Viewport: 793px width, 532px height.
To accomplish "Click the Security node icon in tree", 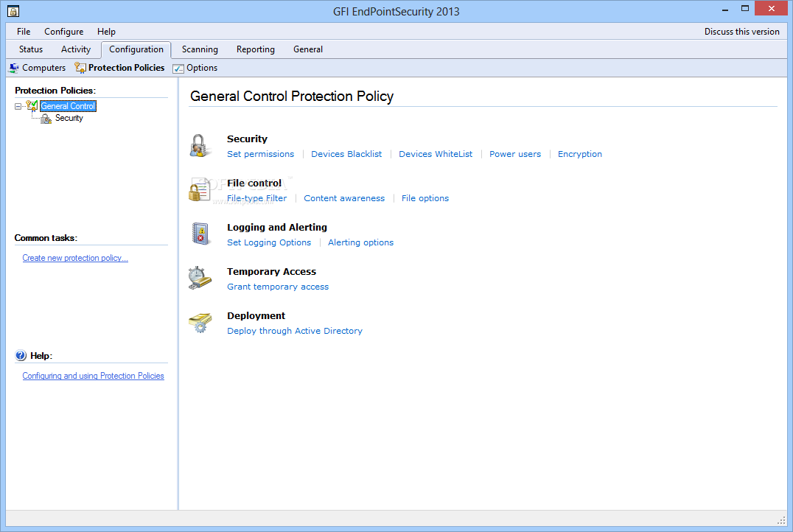I will point(46,119).
